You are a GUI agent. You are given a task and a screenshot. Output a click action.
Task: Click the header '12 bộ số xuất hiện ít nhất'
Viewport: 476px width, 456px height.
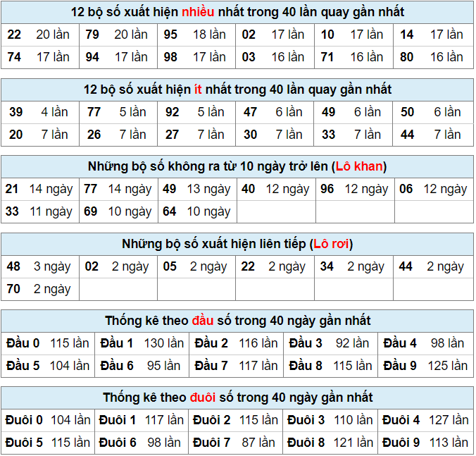click(237, 90)
